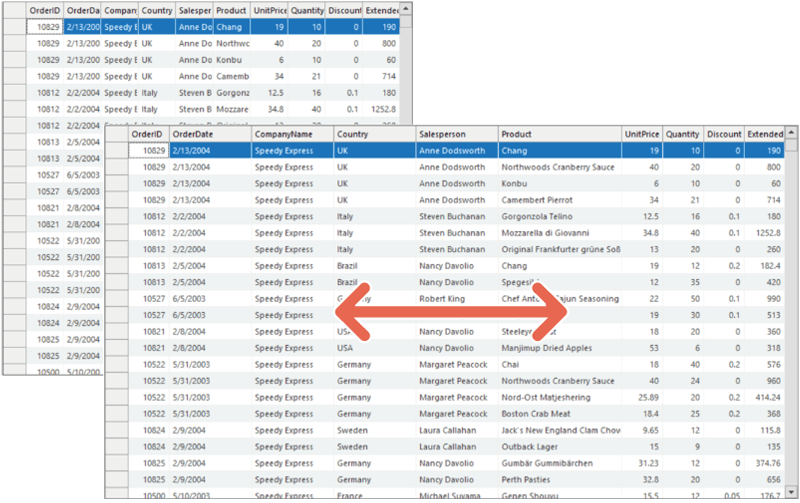Click the Discount header in front grid
Viewport: 800px width, 503px height.
point(724,134)
